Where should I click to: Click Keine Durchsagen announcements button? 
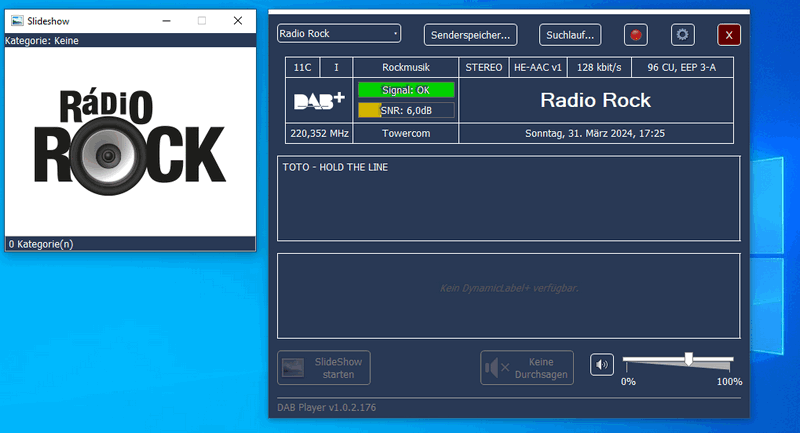(x=527, y=368)
